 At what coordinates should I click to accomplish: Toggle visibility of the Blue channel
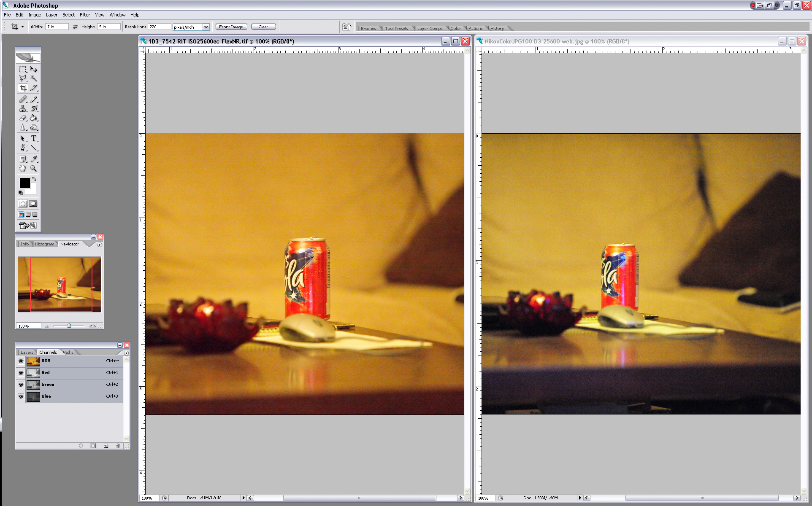pyautogui.click(x=21, y=396)
